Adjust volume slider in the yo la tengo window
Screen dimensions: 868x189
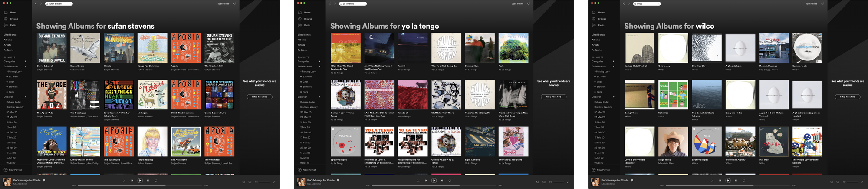pos(559,182)
